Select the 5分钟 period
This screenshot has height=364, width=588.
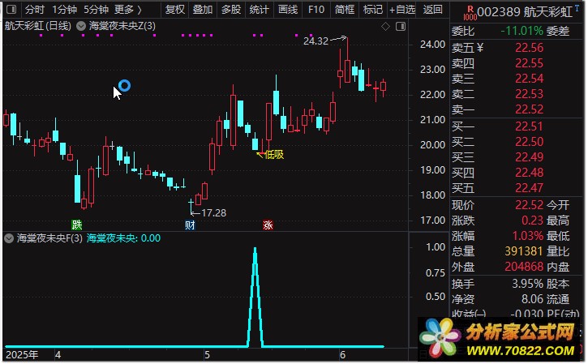(x=96, y=10)
